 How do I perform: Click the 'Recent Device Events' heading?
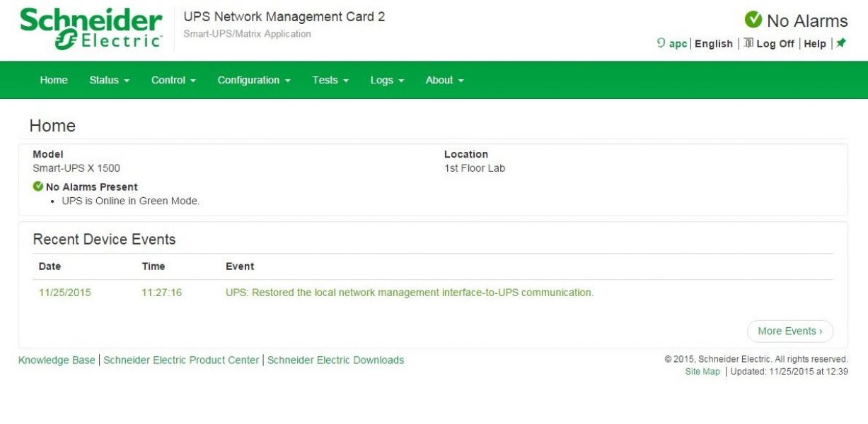point(104,240)
